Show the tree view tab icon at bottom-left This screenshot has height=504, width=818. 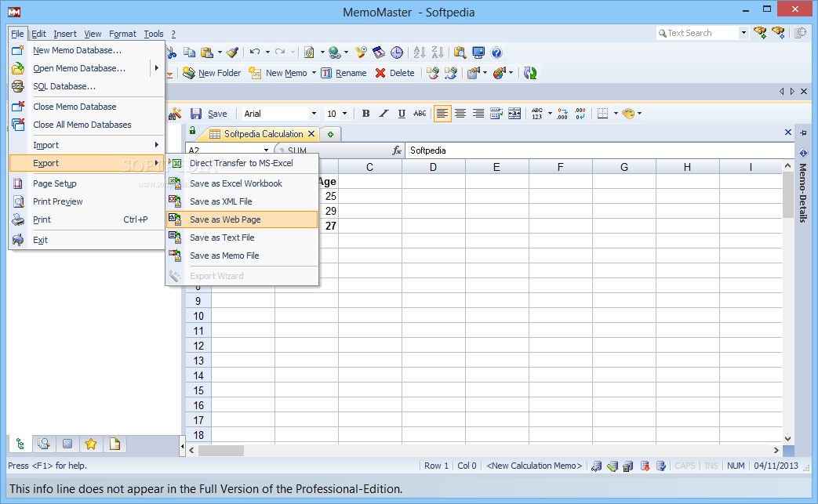tap(20, 444)
